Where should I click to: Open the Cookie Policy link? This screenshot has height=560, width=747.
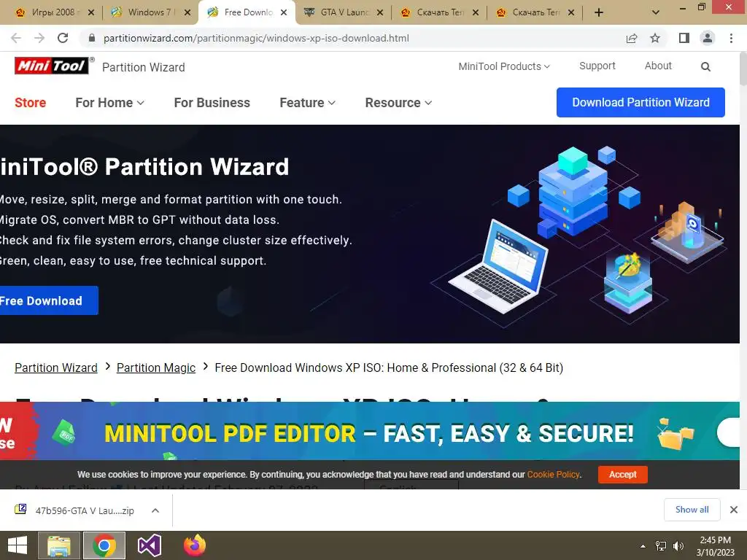[553, 474]
